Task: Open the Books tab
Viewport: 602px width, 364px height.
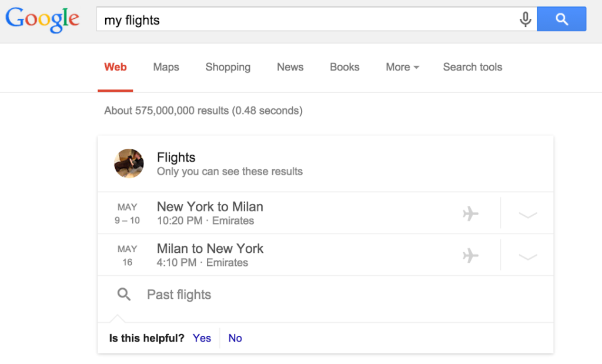Action: tap(345, 67)
